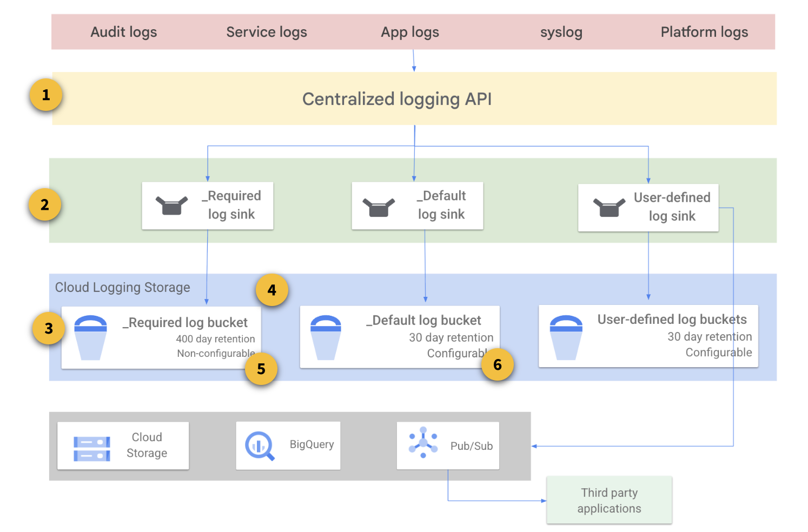
Task: Click the _Default log sink icon
Action: [379, 207]
